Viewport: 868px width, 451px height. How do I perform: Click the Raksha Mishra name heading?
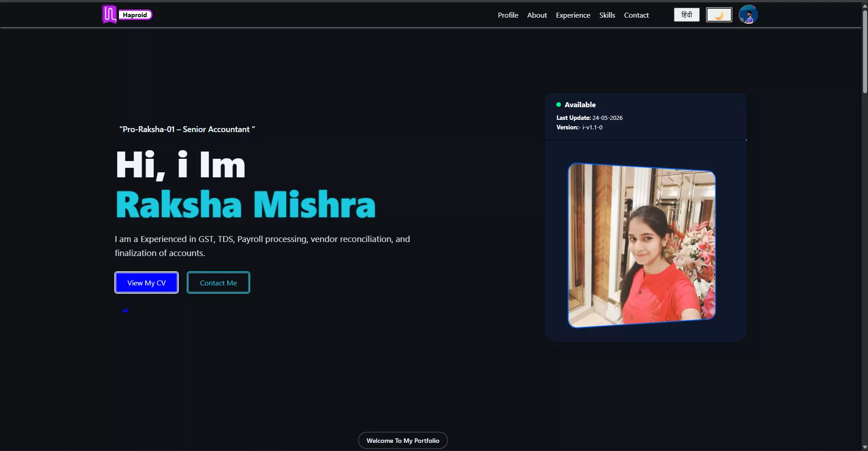tap(246, 205)
